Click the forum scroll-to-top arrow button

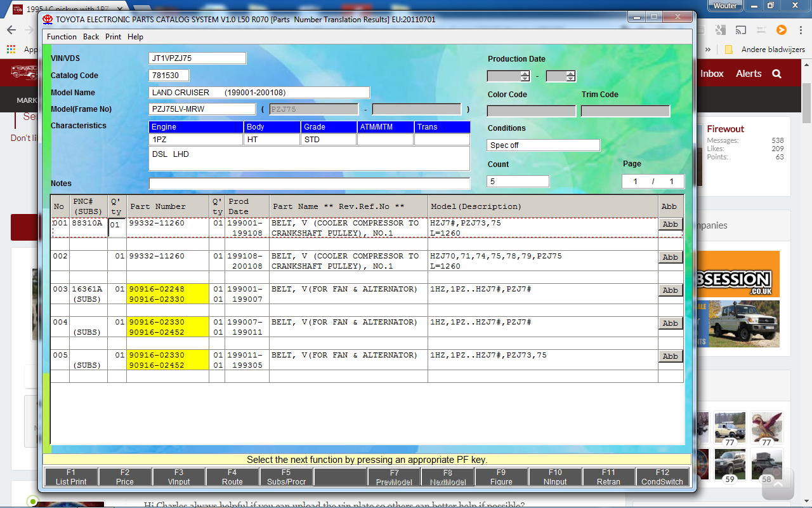[x=777, y=485]
